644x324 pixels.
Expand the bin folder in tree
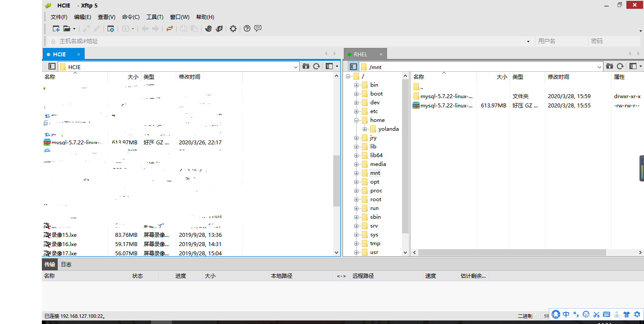pos(356,85)
